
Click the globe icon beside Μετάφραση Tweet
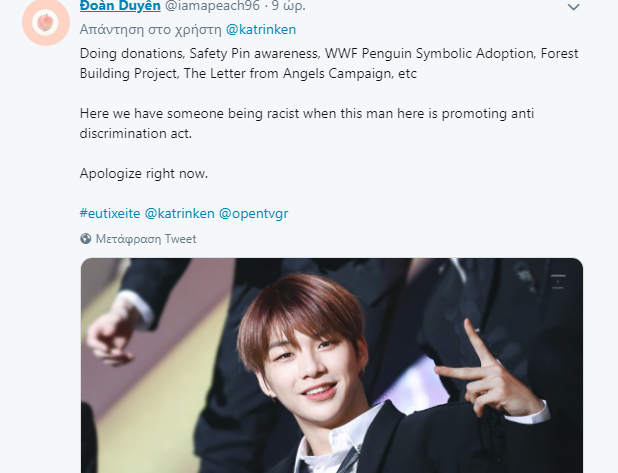86,239
